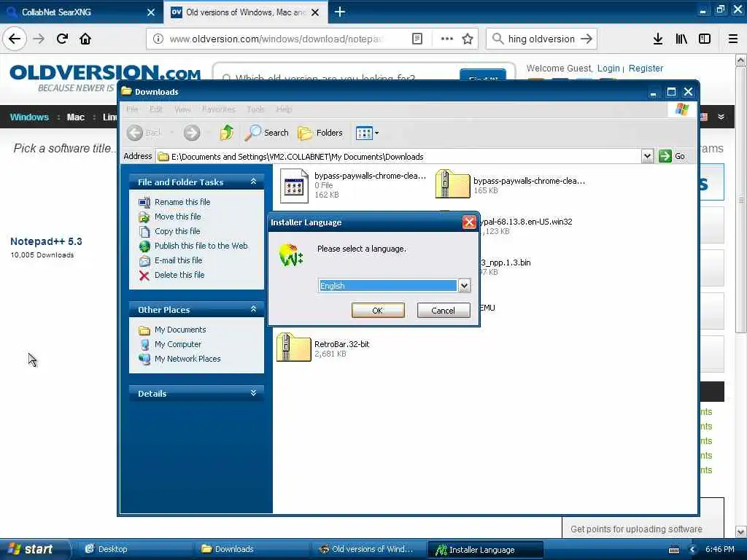Close the CollabNet SearXNG tab
Screen dimensions: 747x560
coord(150,12)
